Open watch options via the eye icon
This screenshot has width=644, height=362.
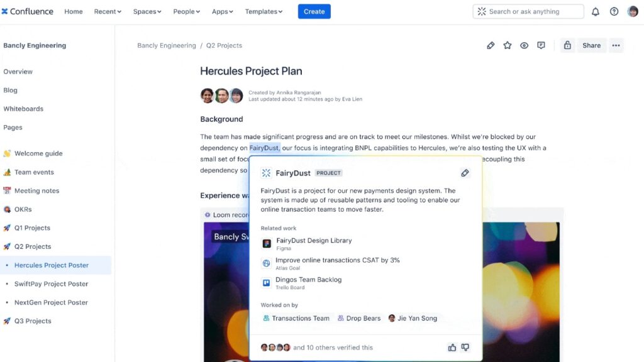[x=524, y=45]
